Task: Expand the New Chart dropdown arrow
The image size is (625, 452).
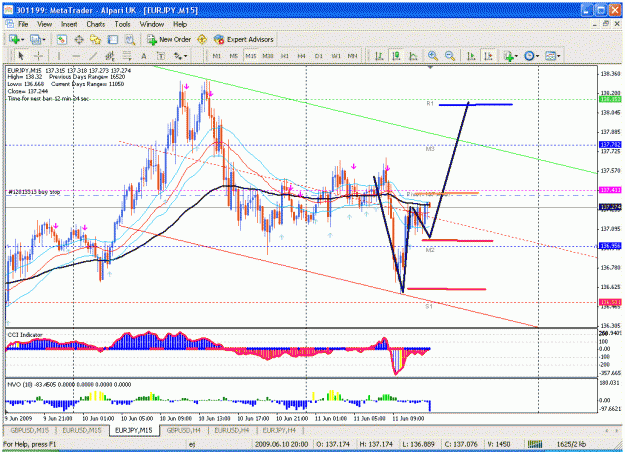Action: (23, 40)
